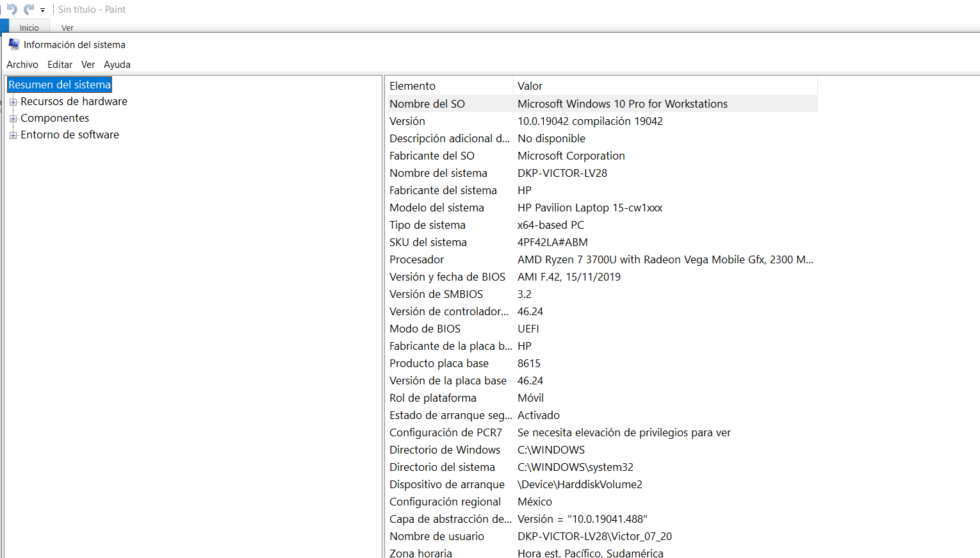Click the Móvil value
Viewport: 980px width, 558px height.
(x=530, y=398)
